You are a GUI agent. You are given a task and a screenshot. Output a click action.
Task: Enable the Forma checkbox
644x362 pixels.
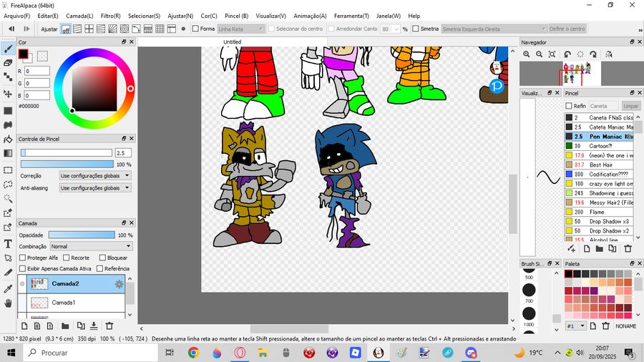coord(195,29)
